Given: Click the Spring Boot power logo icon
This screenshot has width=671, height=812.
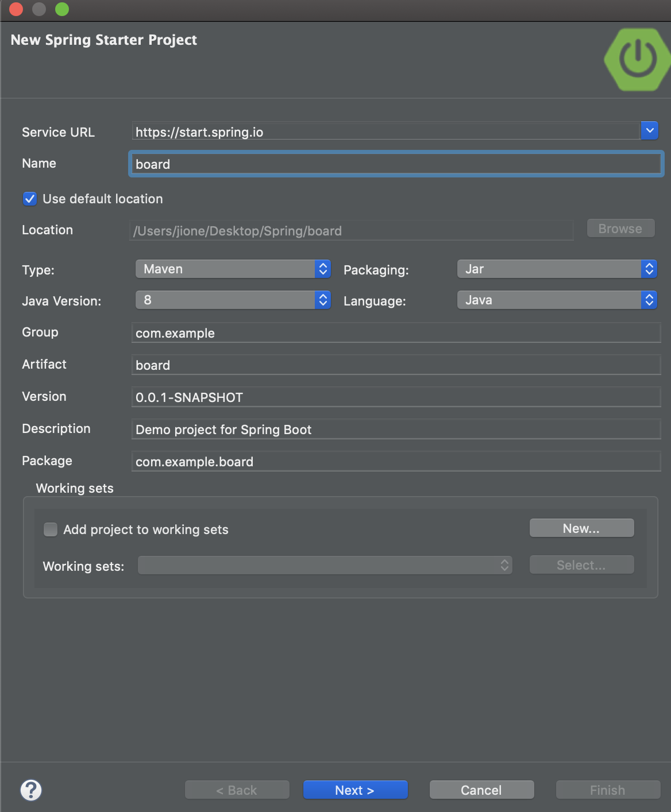Looking at the screenshot, I should (638, 59).
